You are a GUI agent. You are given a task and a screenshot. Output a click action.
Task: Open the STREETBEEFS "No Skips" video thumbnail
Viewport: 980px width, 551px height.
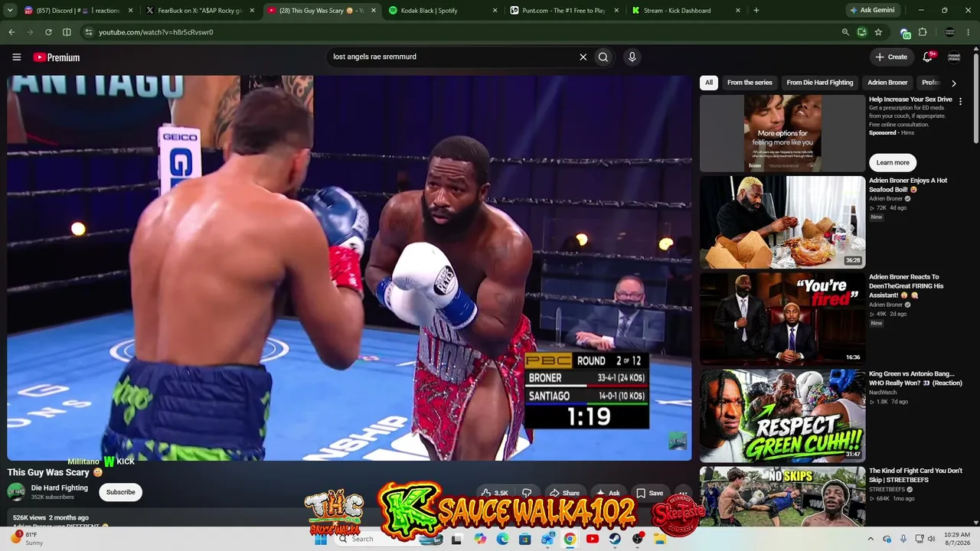(x=782, y=497)
